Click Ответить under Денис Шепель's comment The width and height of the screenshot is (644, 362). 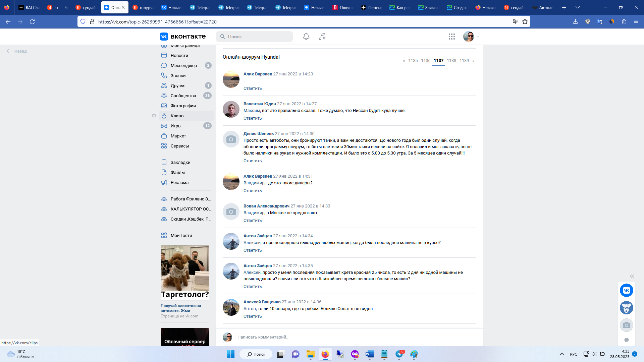click(252, 161)
